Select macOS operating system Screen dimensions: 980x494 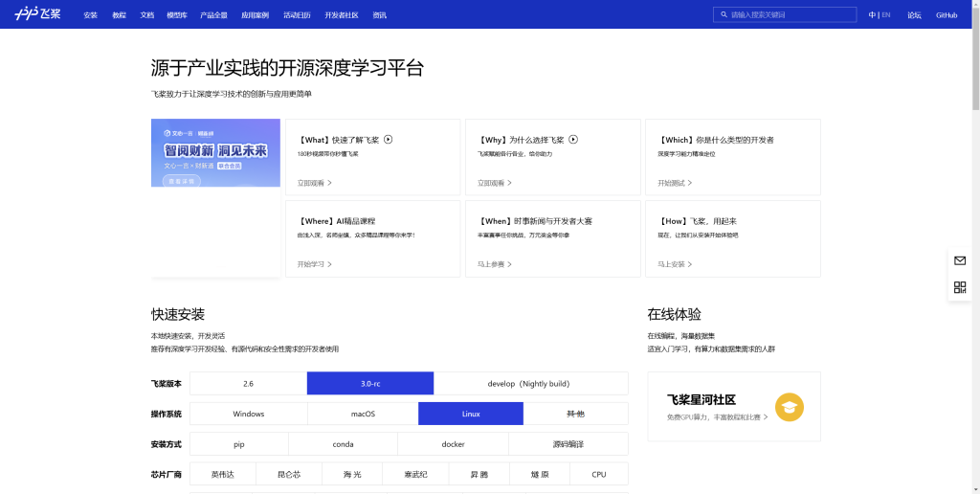click(x=363, y=414)
